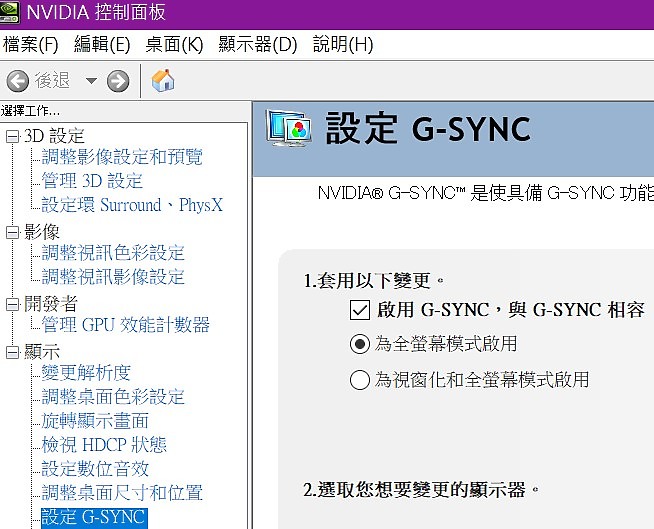Open 管理 GPU 效能計數器 page
The width and height of the screenshot is (654, 529).
click(126, 325)
